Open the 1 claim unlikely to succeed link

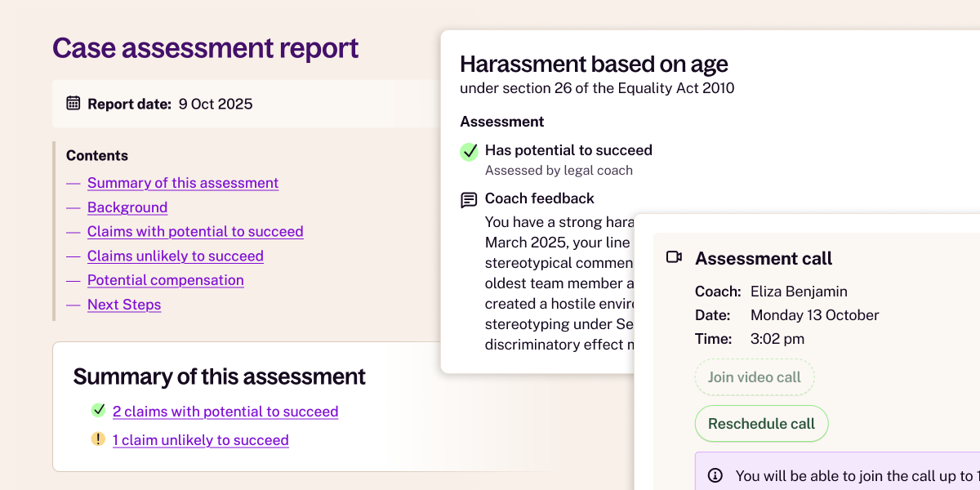click(x=201, y=440)
